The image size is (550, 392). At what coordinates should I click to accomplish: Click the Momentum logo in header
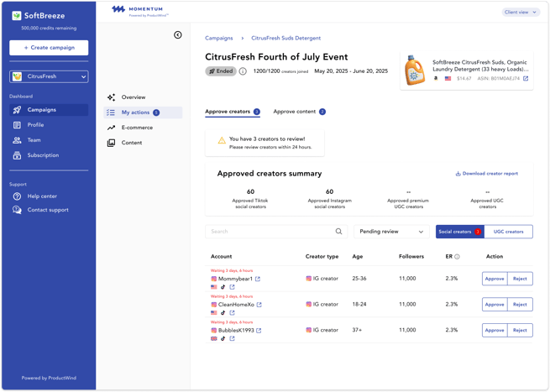tap(140, 11)
